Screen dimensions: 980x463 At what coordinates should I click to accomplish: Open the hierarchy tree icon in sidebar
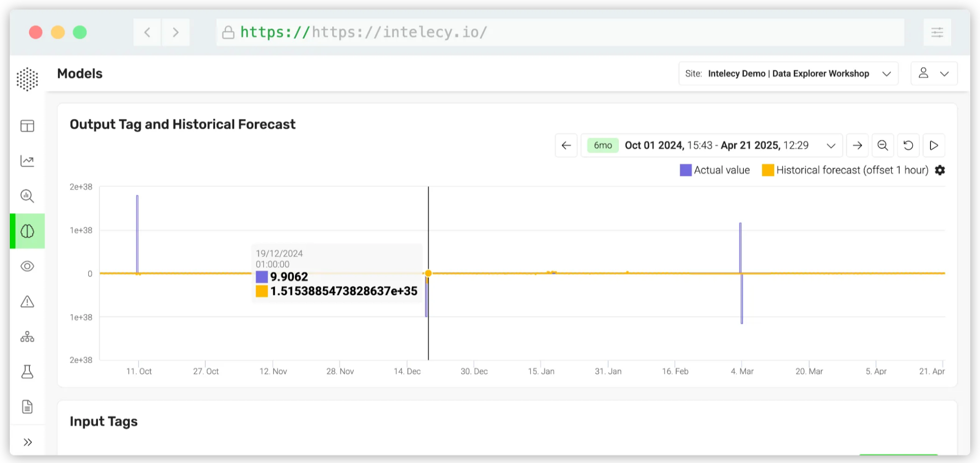click(x=27, y=337)
